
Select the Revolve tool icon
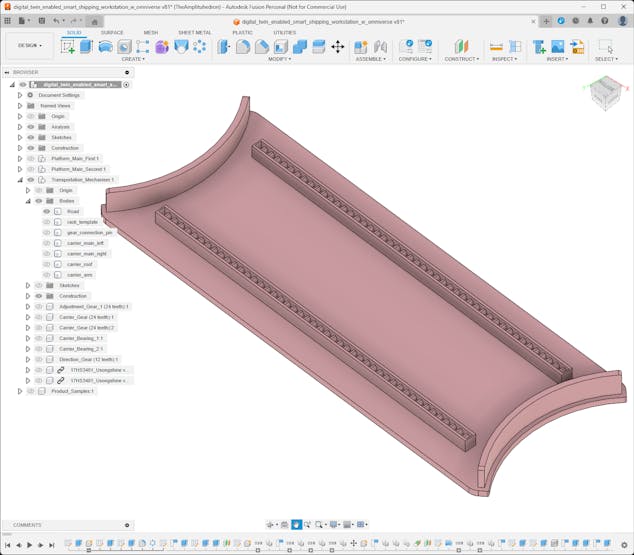[105, 46]
